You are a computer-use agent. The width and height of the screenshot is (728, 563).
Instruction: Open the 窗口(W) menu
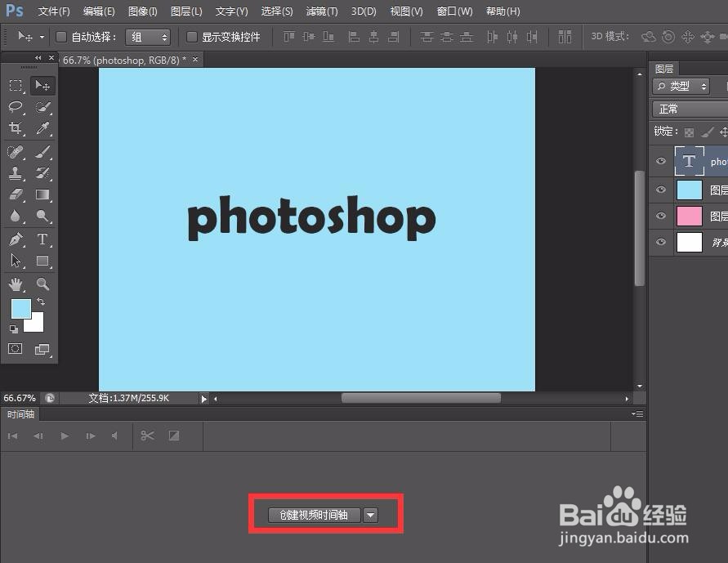coord(454,11)
